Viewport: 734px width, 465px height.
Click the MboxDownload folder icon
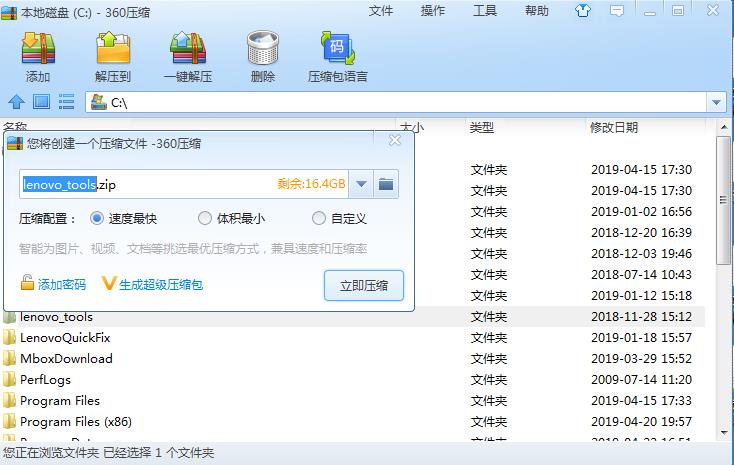pos(9,359)
